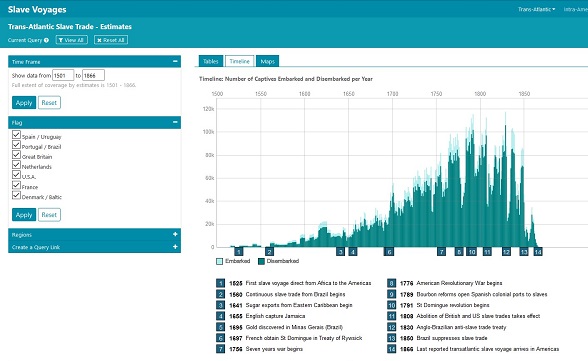Image resolution: width=588 pixels, height=361 pixels.
Task: Uncheck Denmark / Baltic flag
Action: tap(16, 195)
